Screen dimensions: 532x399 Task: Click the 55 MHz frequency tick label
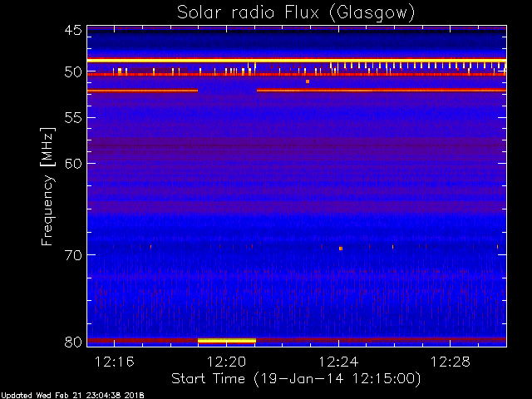click(x=73, y=118)
